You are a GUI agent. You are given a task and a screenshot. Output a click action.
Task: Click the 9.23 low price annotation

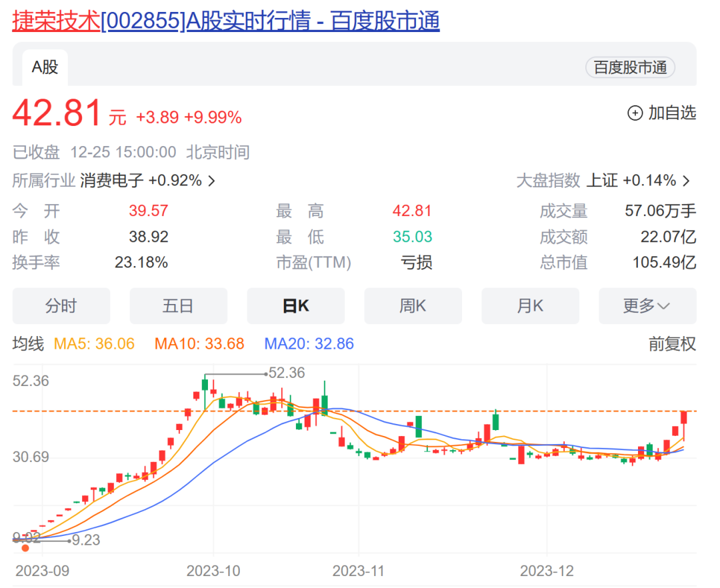coord(86,540)
